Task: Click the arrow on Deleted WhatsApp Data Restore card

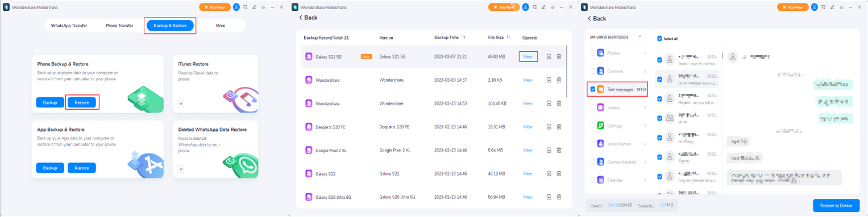Action: pos(181,169)
